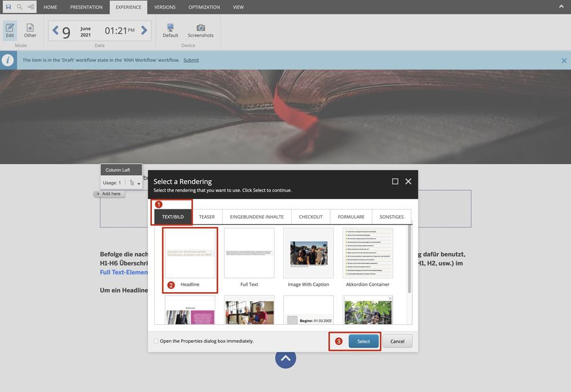Viewport: 571px width, 392px height.
Task: Go to next date arrow
Action: tap(144, 31)
